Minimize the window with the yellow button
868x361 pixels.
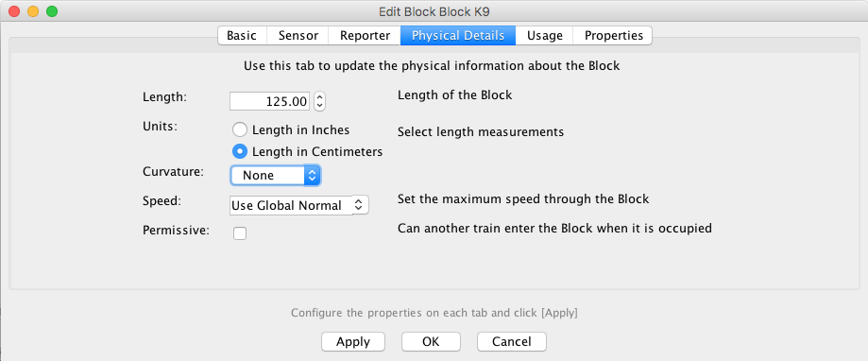coord(33,11)
